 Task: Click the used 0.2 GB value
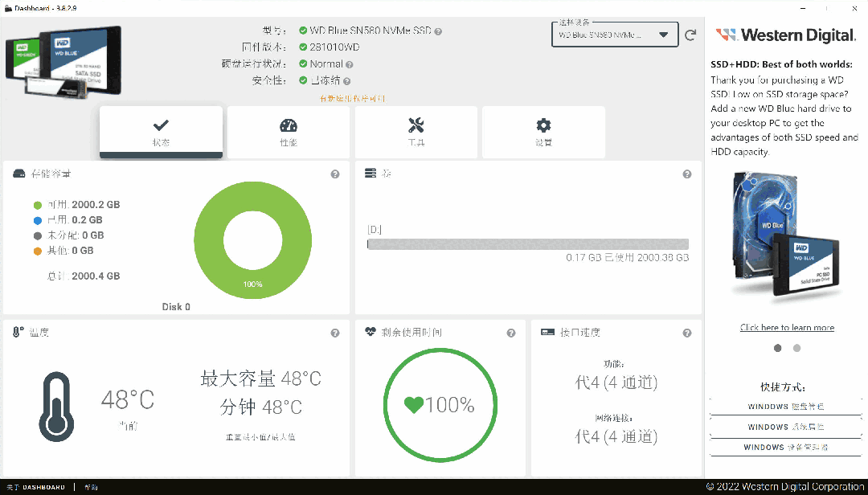[87, 220]
